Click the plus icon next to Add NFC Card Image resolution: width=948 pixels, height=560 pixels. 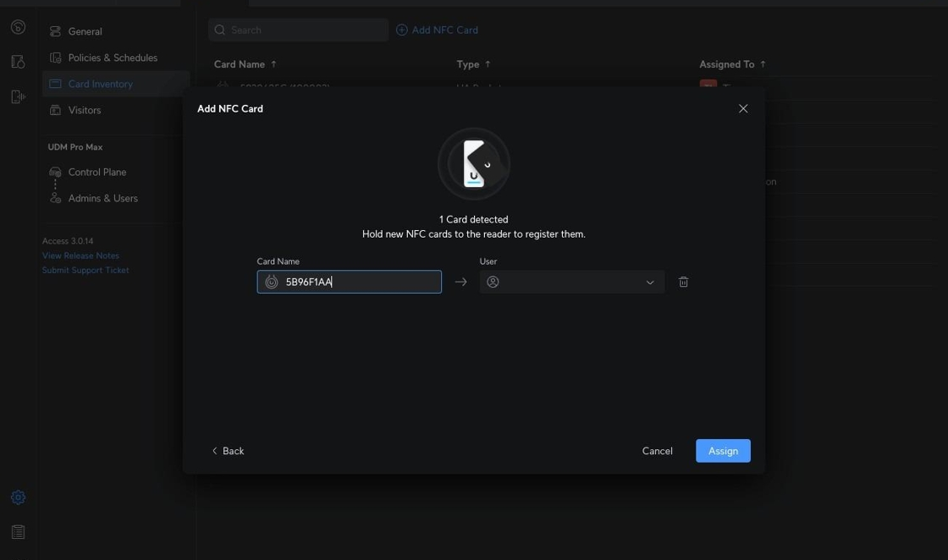(401, 30)
